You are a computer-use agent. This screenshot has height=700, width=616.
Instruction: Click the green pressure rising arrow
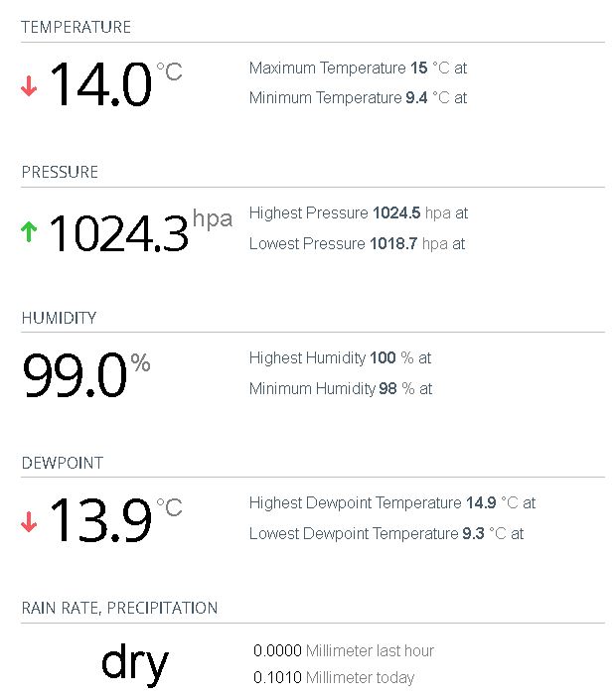[x=29, y=232]
